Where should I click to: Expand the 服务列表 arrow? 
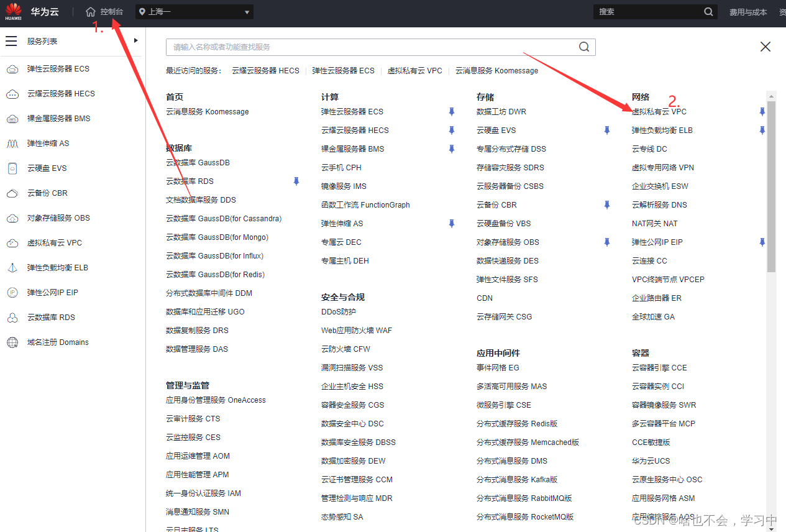tap(135, 41)
